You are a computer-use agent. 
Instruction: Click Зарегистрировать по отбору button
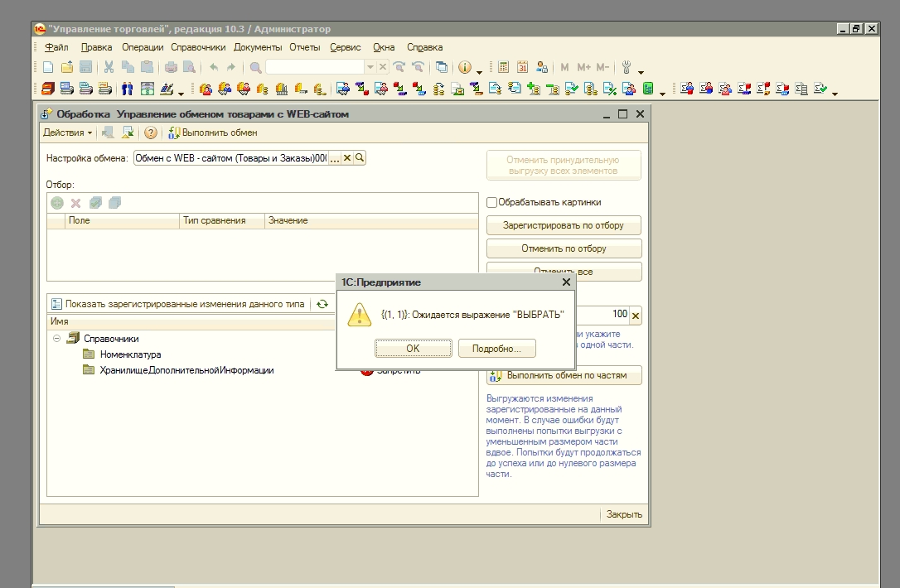click(564, 225)
